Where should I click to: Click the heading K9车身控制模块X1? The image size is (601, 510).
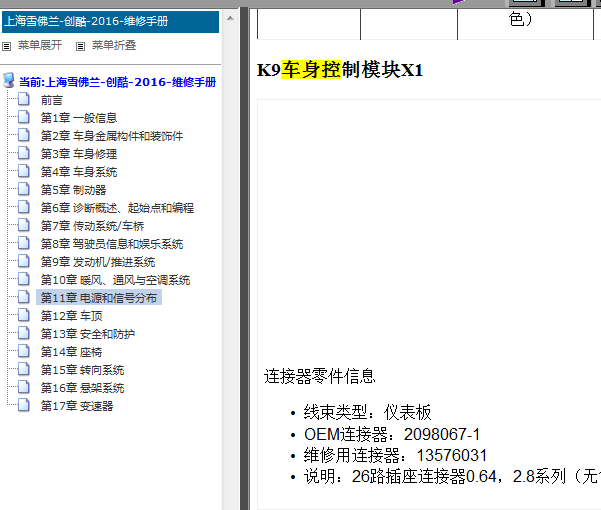(x=340, y=70)
